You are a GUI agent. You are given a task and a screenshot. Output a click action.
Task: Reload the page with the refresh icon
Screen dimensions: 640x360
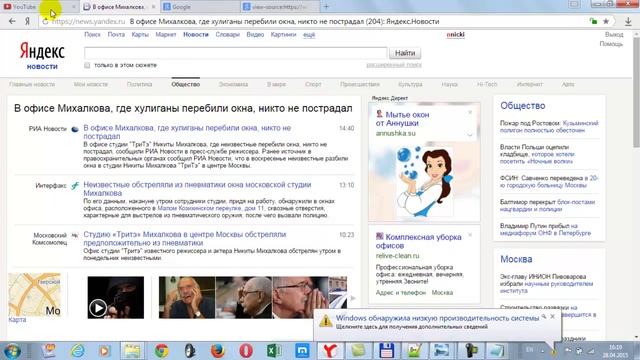tap(45, 21)
